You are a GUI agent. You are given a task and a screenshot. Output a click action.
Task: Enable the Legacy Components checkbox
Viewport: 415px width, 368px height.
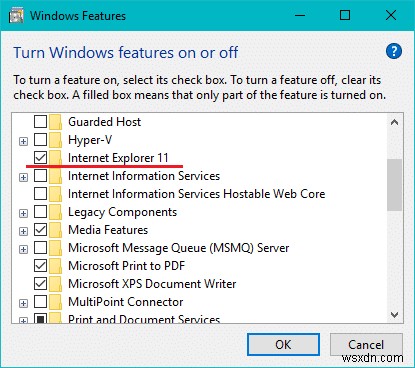pos(40,212)
